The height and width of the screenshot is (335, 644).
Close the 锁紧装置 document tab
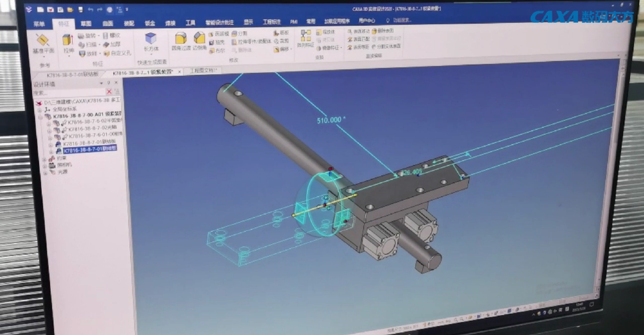[179, 72]
